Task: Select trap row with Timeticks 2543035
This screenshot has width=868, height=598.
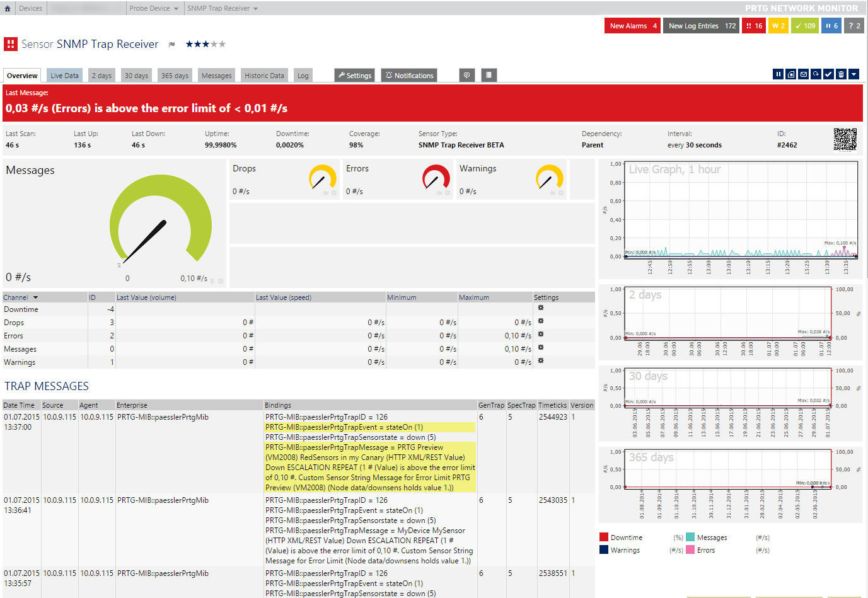Action: tap(298, 530)
